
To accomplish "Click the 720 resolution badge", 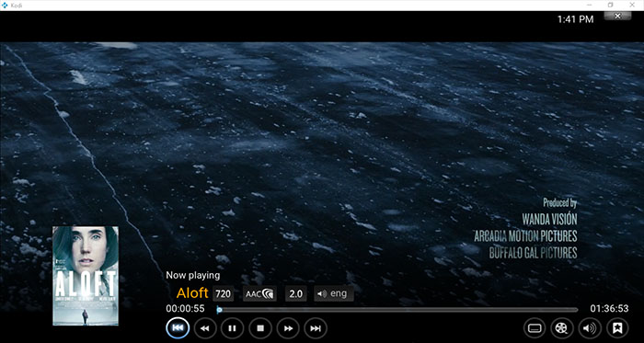I will point(223,293).
